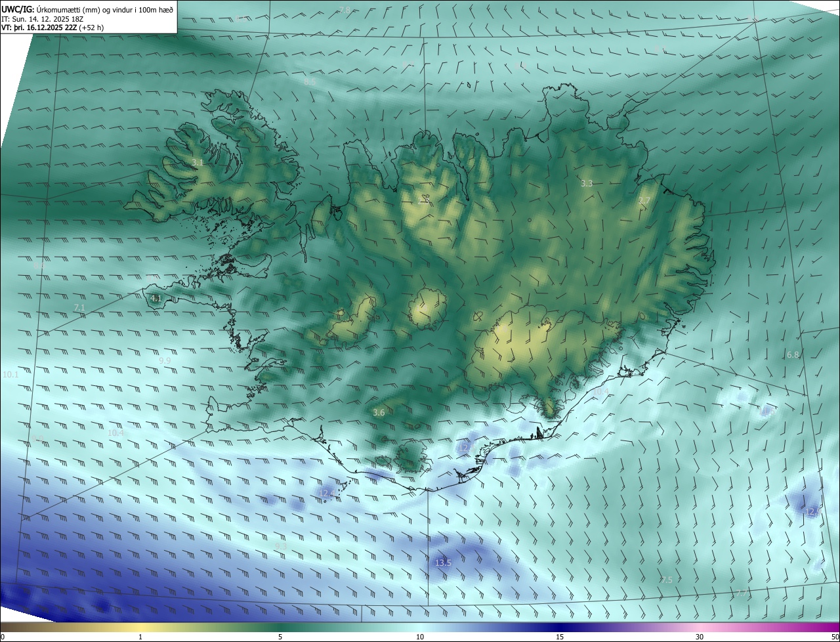
Task: Click the 2.7 value label on the map
Action: [644, 200]
